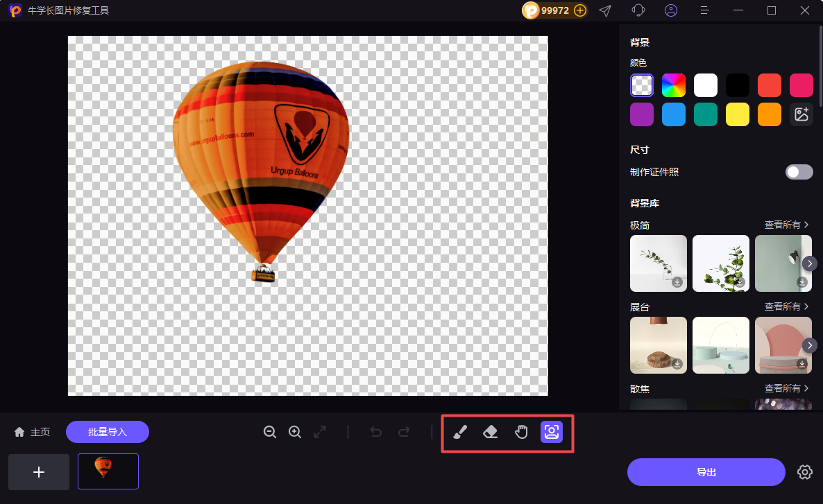Select the brush tool

[460, 432]
